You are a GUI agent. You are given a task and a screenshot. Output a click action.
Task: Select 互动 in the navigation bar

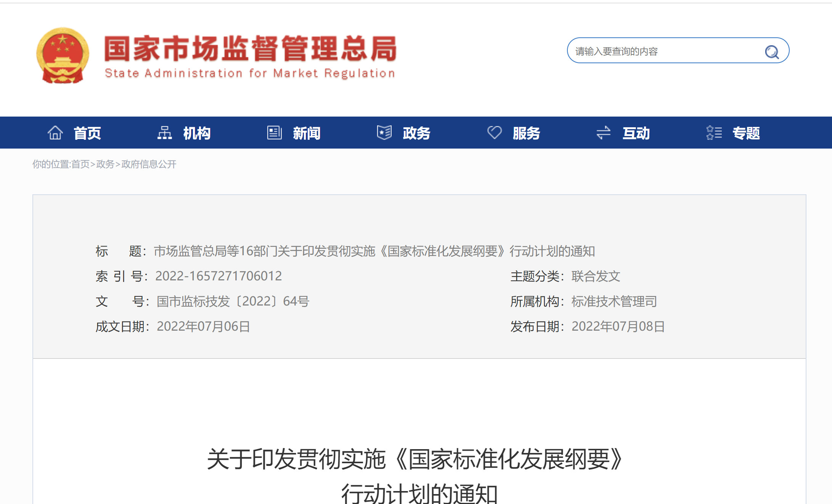pyautogui.click(x=636, y=133)
